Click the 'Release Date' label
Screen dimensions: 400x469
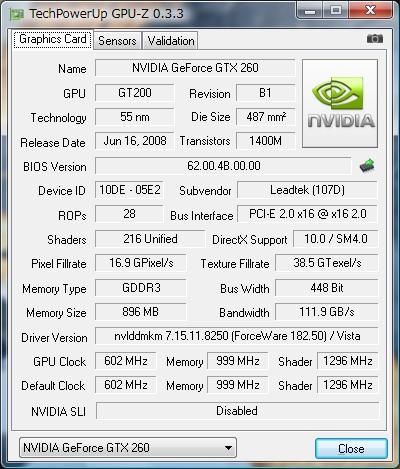click(53, 143)
